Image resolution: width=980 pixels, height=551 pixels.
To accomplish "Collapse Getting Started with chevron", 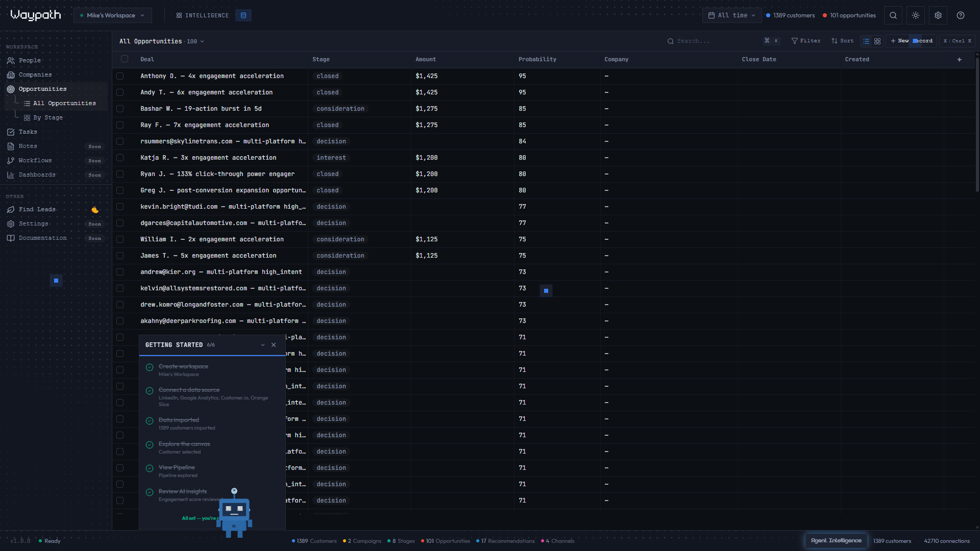I will tap(263, 345).
